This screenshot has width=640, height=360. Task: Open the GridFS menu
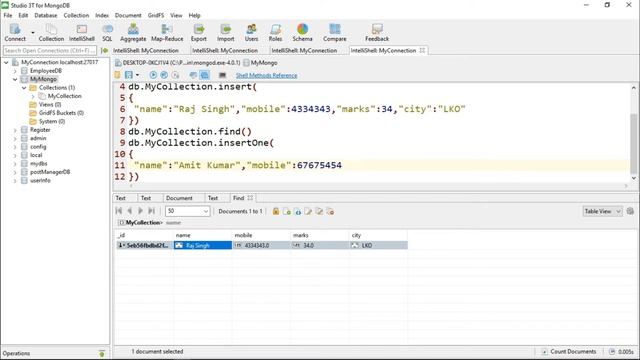tap(156, 15)
